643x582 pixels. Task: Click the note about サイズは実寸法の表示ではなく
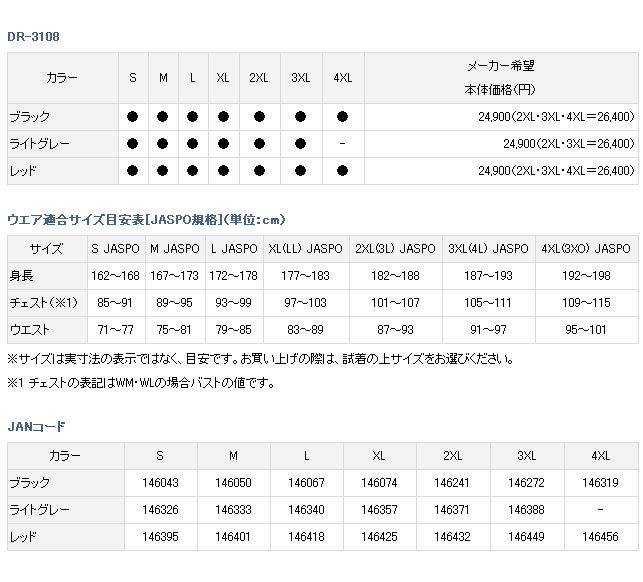261,359
